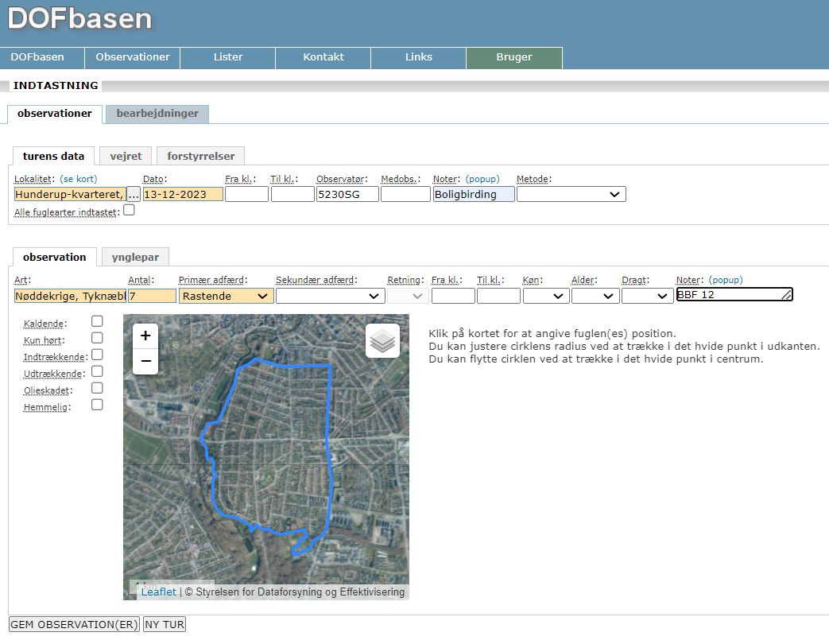Image resolution: width=829 pixels, height=644 pixels.
Task: Open the Lister menu
Action: [x=228, y=57]
